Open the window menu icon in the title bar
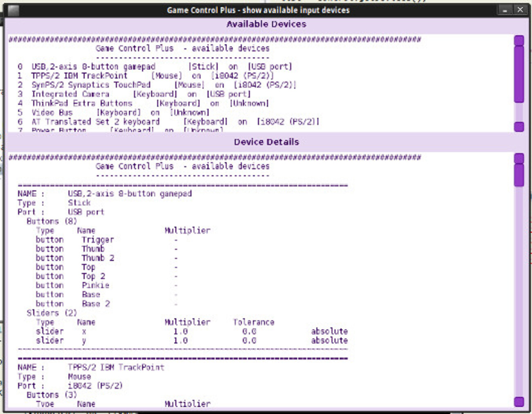This screenshot has width=532, height=414. [x=13, y=10]
